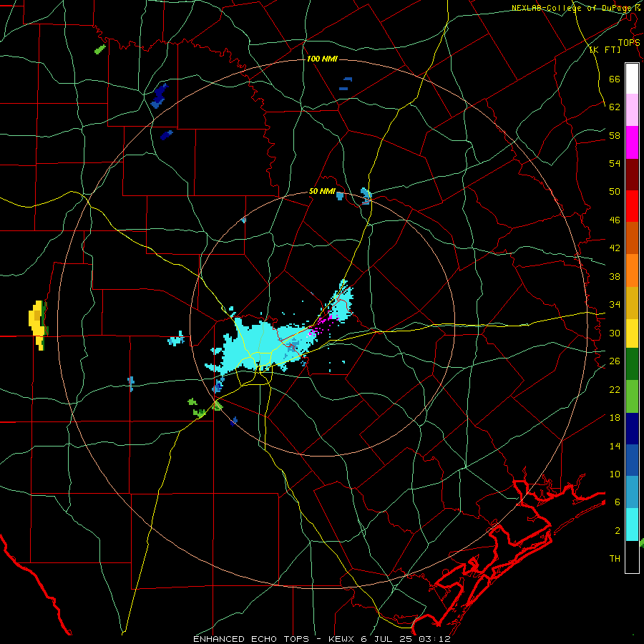644x644 pixels.
Task: Click the 2 legend value
Action: [x=618, y=531]
